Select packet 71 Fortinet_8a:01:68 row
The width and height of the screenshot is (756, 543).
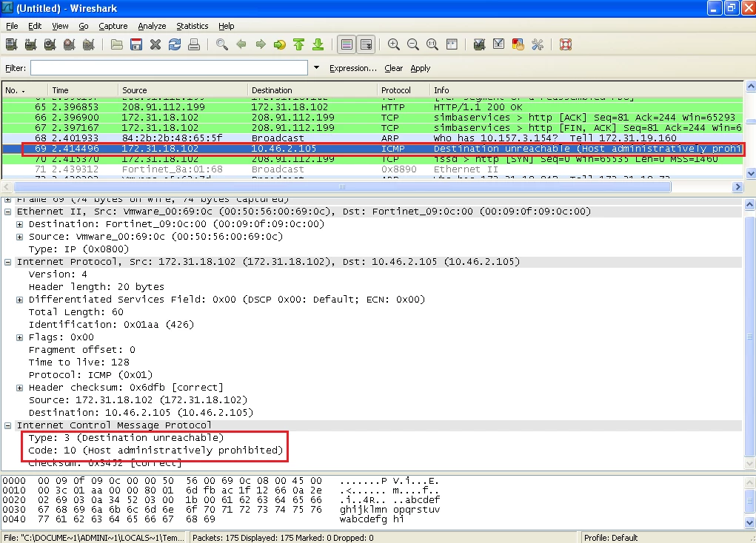372,169
